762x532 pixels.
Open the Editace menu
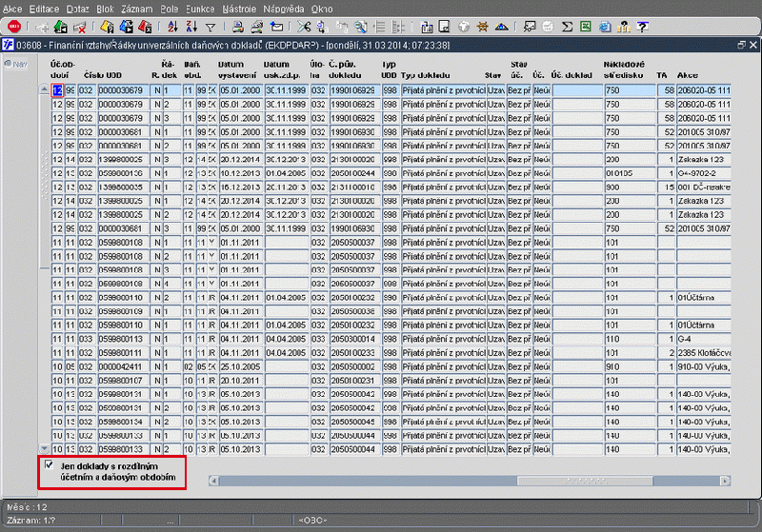tap(44, 9)
